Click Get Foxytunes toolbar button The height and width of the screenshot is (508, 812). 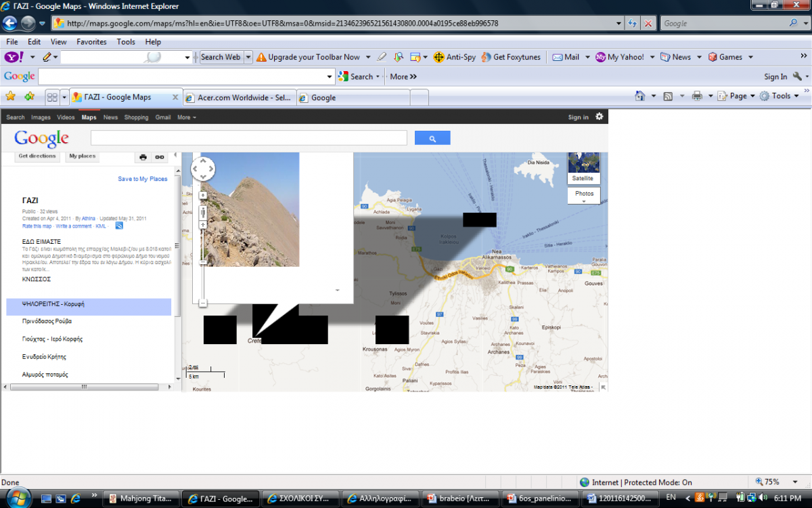tap(511, 57)
